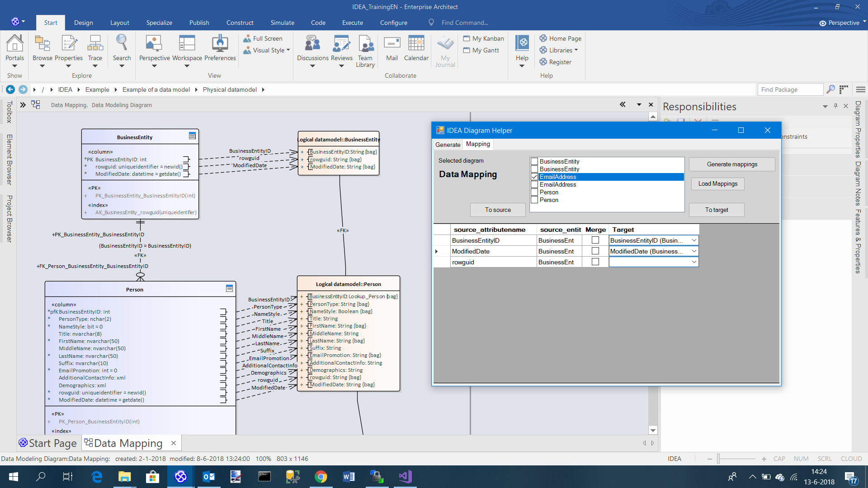Check the Person checkbox in helper list
Screen dimensions: 868x488
(x=534, y=192)
